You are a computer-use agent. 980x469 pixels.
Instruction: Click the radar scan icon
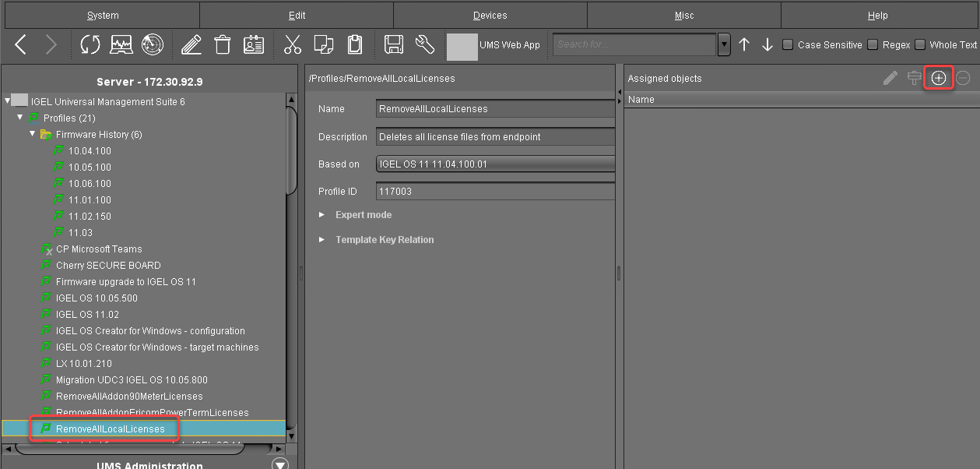point(152,45)
